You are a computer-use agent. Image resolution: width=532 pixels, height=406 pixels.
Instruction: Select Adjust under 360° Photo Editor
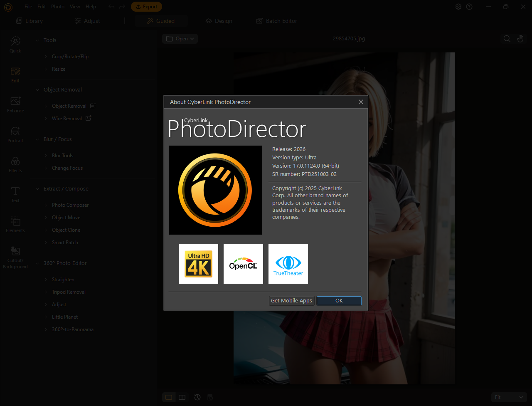[59, 304]
